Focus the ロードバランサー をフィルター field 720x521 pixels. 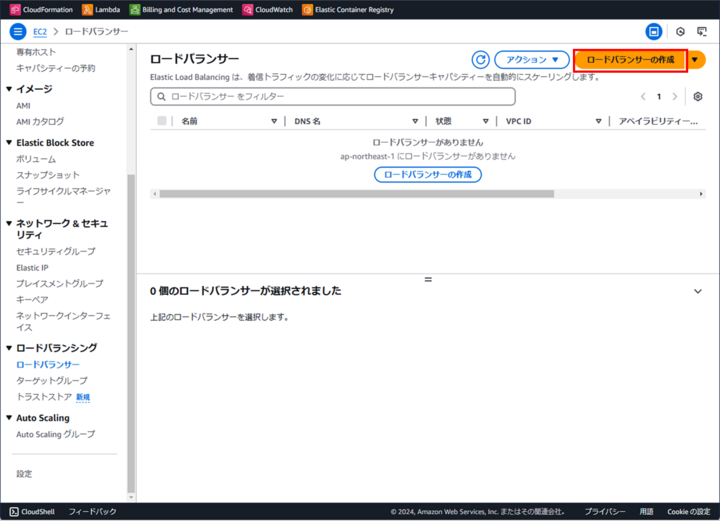332,96
